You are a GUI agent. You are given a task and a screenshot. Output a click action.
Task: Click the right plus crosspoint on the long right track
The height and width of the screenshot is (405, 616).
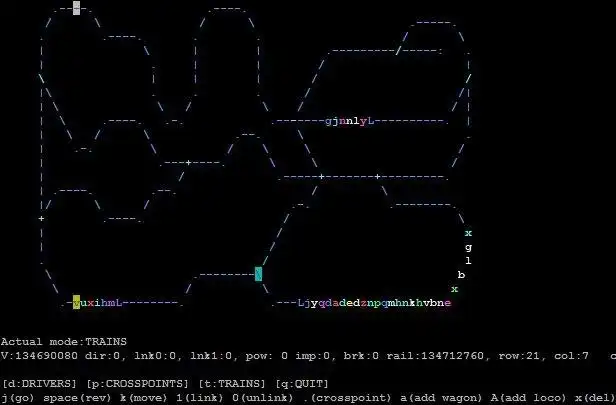[x=378, y=177]
